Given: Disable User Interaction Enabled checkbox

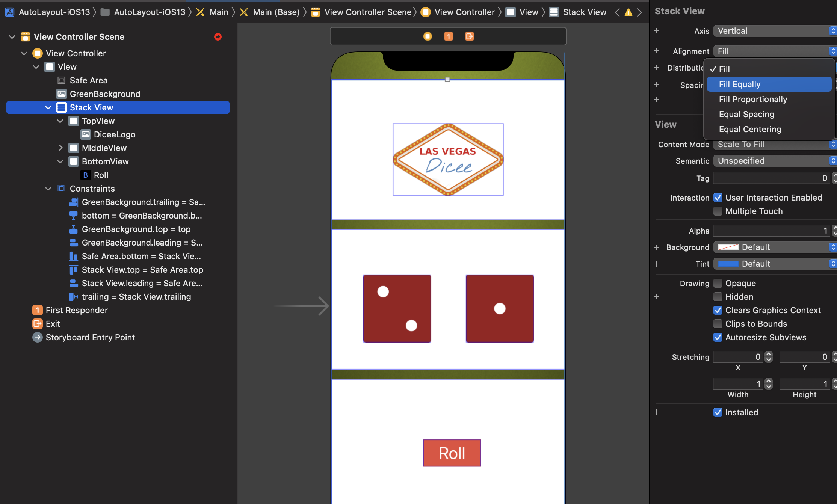Looking at the screenshot, I should tap(718, 198).
